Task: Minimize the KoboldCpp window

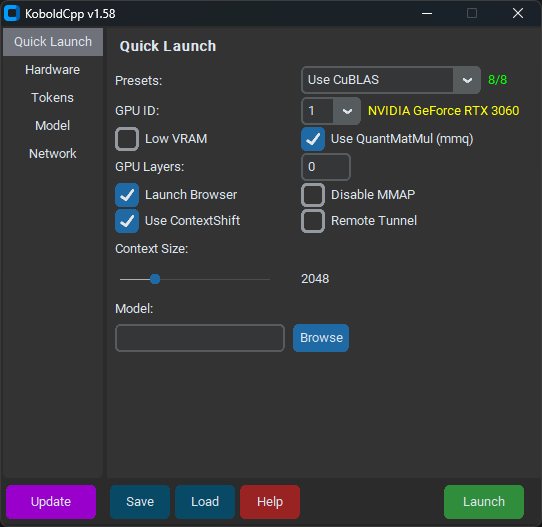Action: (x=427, y=13)
